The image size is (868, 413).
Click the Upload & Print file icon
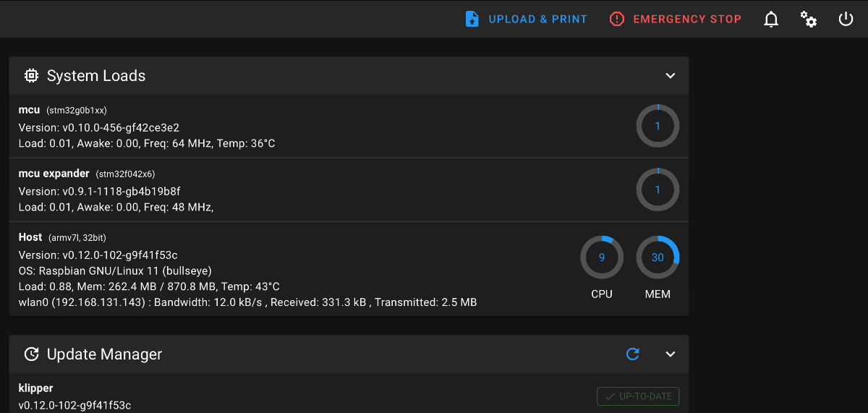click(472, 19)
